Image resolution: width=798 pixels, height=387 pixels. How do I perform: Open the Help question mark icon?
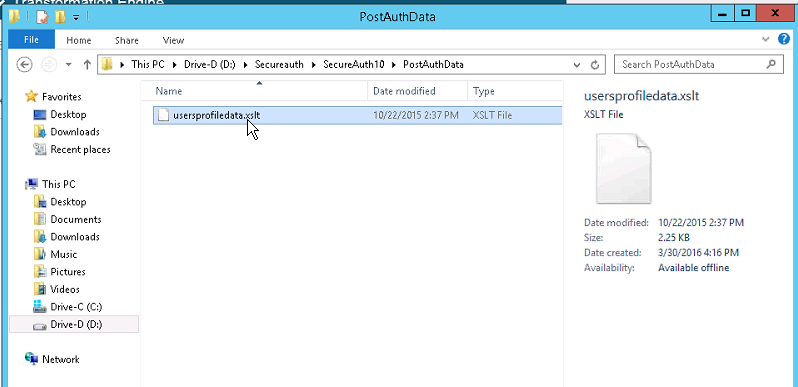click(784, 39)
